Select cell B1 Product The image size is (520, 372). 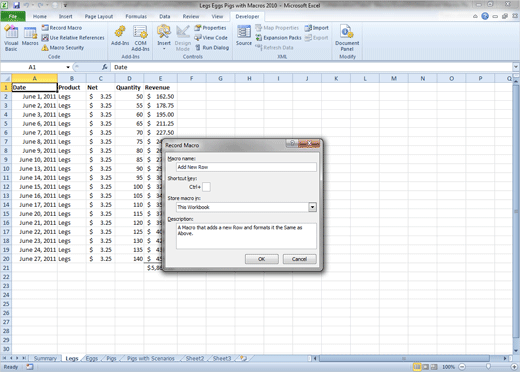[x=72, y=87]
